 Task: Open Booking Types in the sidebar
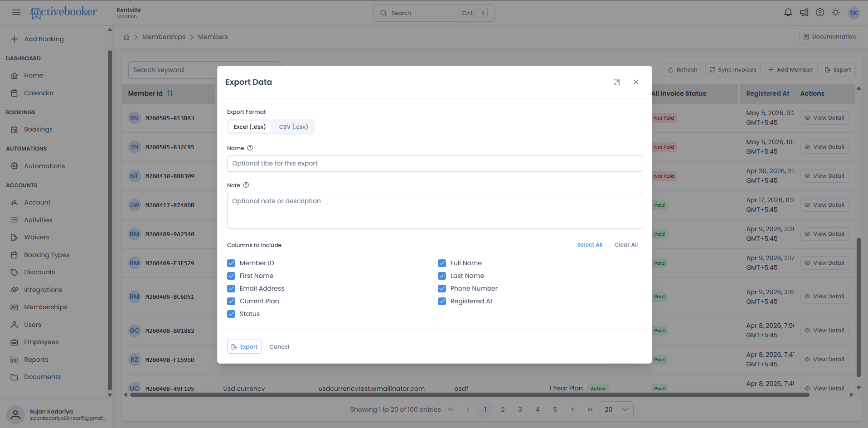47,255
